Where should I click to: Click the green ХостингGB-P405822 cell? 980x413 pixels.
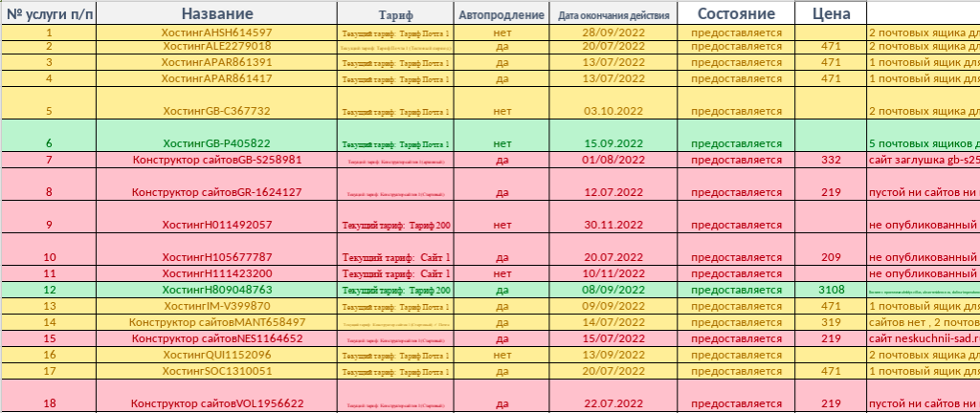217,143
